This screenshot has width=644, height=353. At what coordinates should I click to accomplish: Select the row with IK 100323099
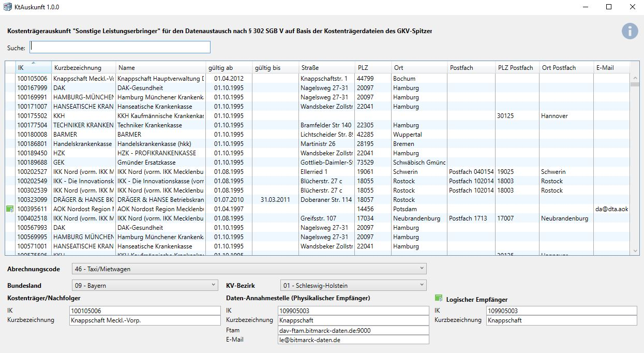pyautogui.click(x=318, y=200)
